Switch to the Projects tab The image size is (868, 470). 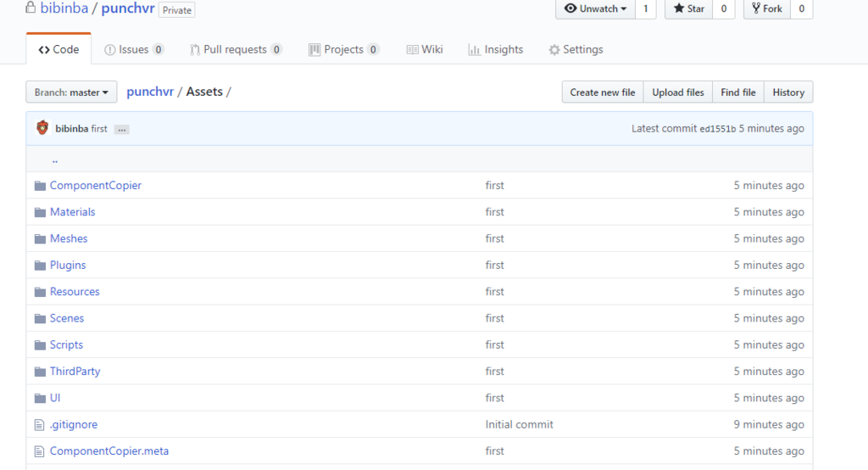pos(344,49)
